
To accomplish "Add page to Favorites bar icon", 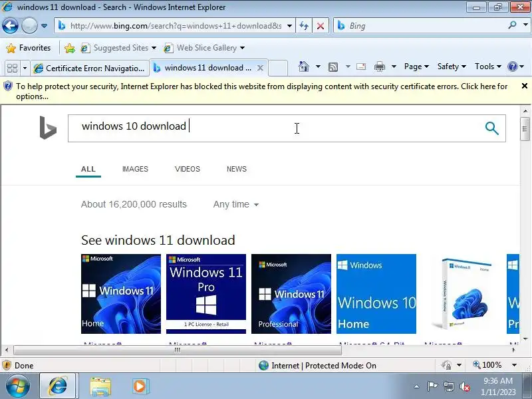I will click(70, 48).
